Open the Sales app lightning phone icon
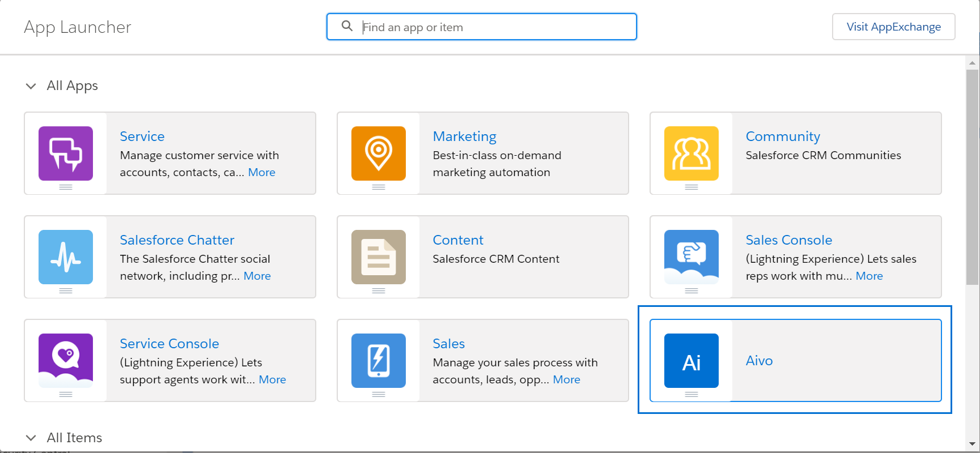The height and width of the screenshot is (453, 980). tap(379, 361)
